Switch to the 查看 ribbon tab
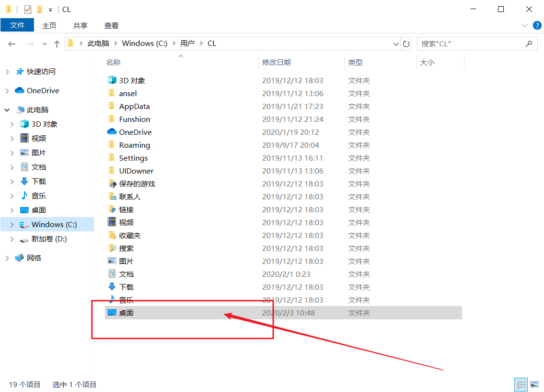The image size is (544, 392). (x=111, y=25)
